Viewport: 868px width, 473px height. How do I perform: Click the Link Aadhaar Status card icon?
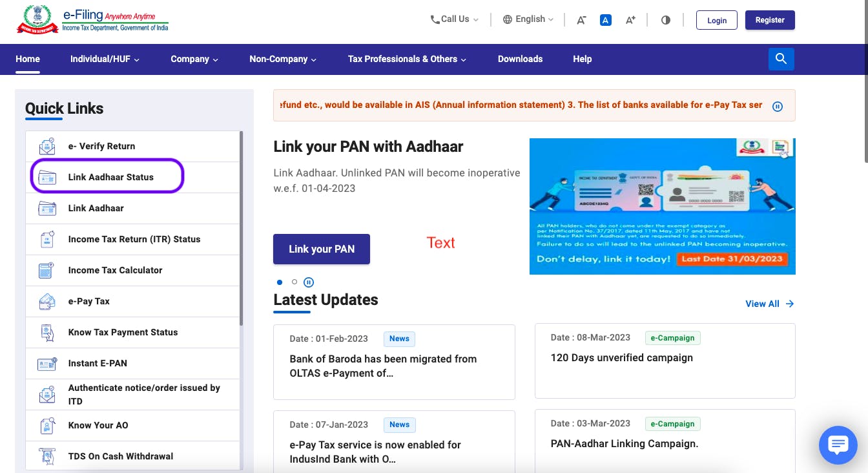coord(47,177)
